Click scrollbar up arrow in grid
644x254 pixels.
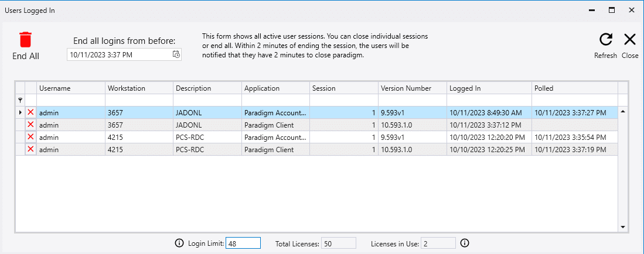[623, 111]
